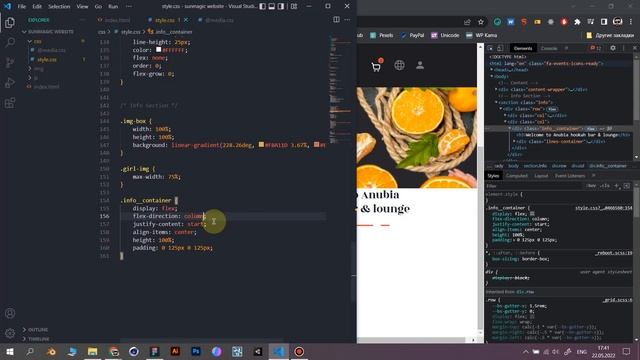Bookmark this page with the star icon
640x360 pixels.
click(481, 22)
